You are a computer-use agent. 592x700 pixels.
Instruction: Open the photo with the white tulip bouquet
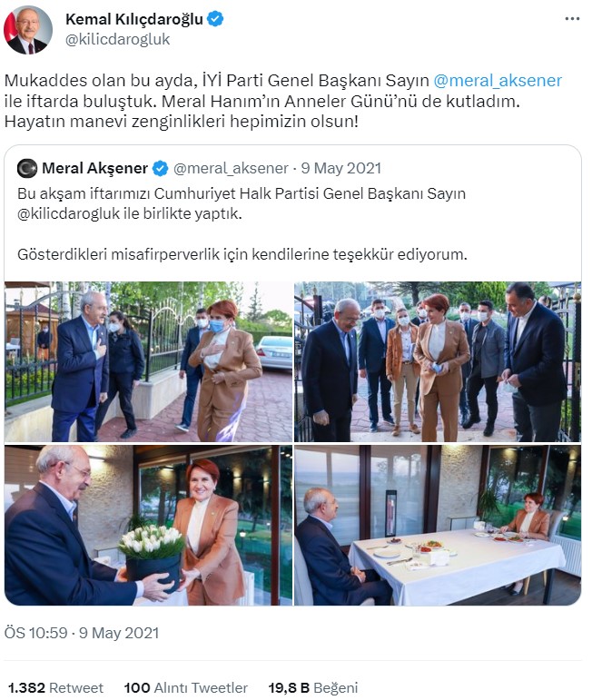tap(148, 525)
